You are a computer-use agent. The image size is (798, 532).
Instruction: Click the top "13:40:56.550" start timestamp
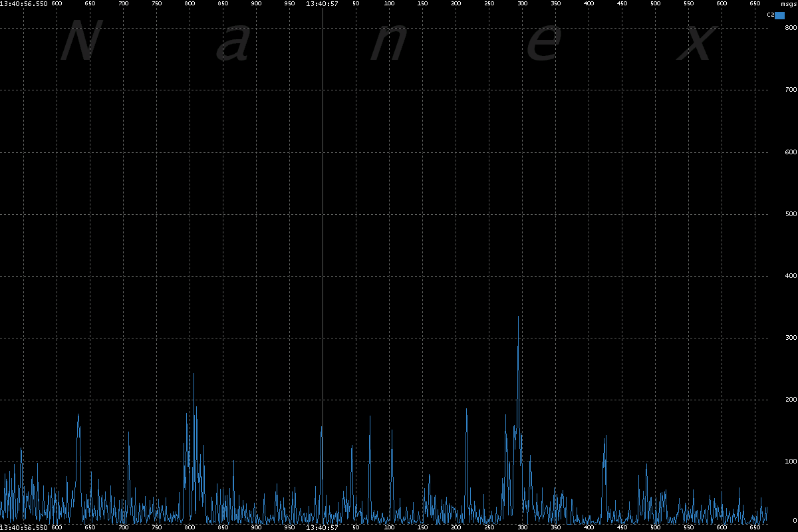[x=24, y=4]
